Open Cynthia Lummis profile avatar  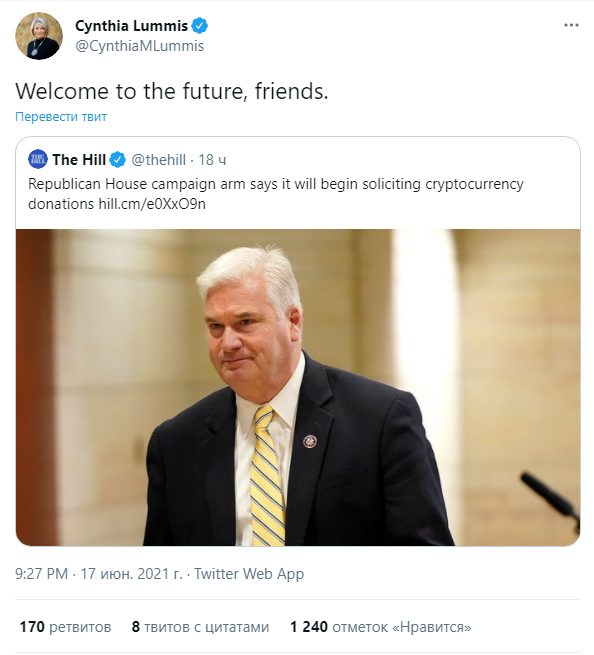coord(39,36)
